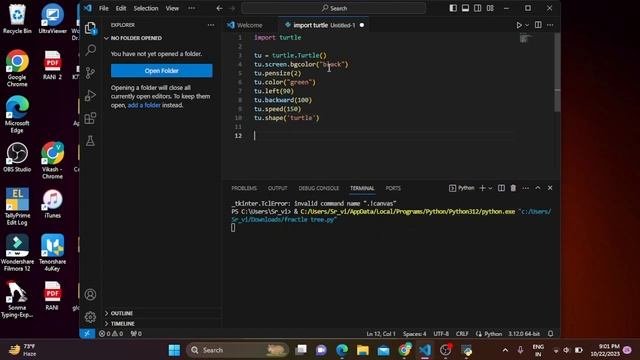640x360 pixels.
Task: Open the new terminal launch profile dropdown
Action: coord(490,188)
